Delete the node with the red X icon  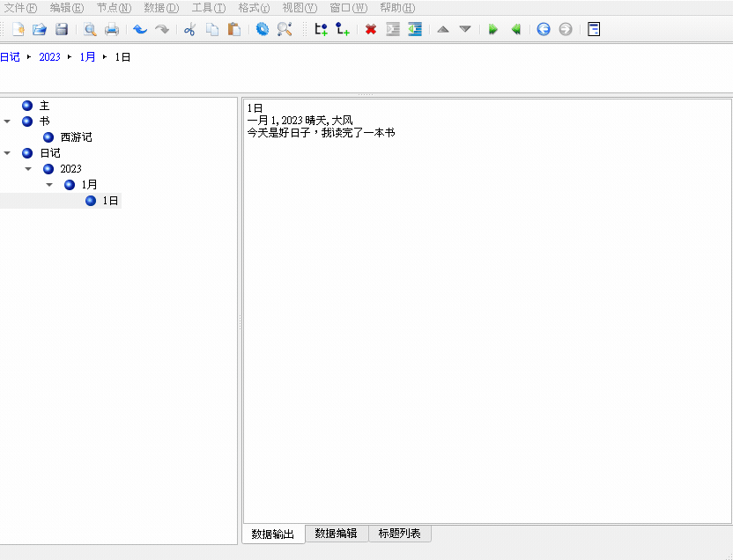point(371,29)
